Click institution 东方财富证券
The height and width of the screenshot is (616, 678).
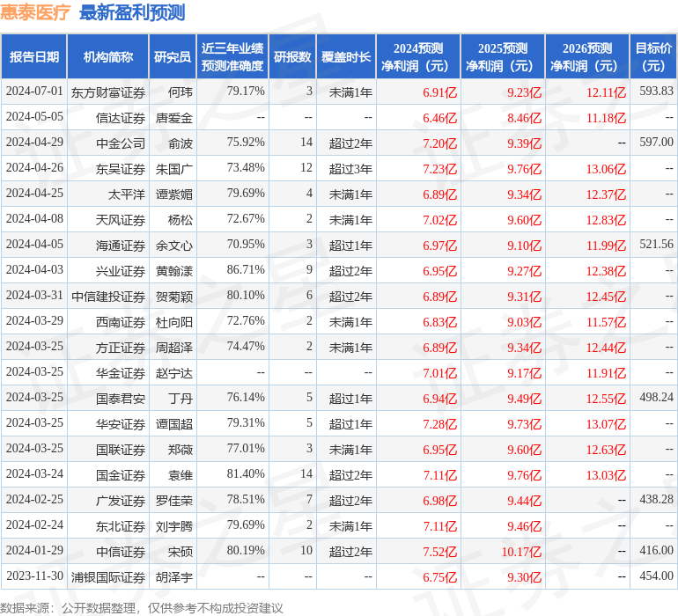coord(108,92)
